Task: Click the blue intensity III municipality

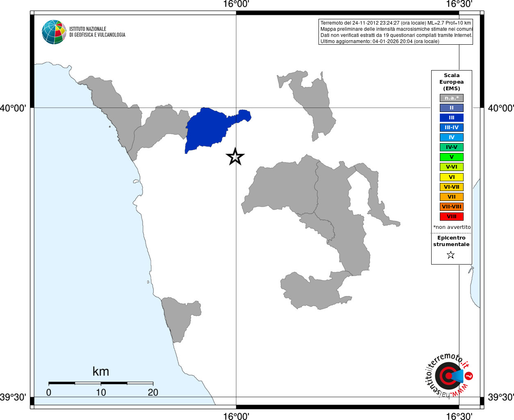Action: coord(207,129)
